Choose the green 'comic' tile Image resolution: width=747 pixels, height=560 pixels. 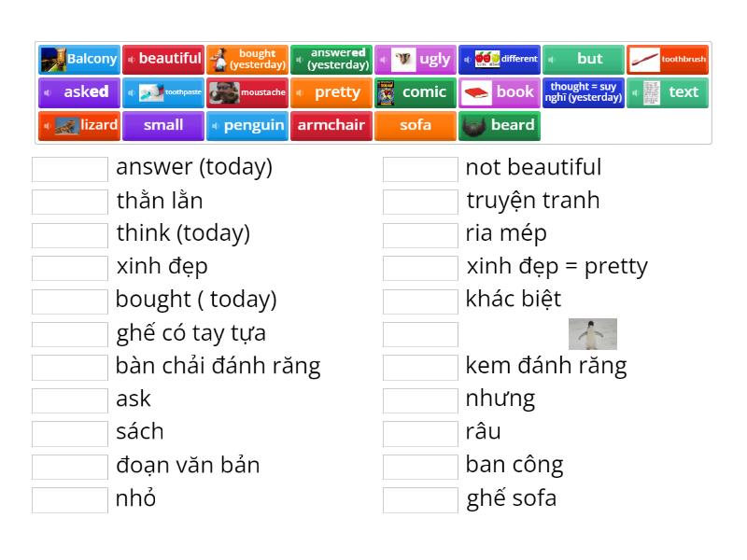coord(416,93)
